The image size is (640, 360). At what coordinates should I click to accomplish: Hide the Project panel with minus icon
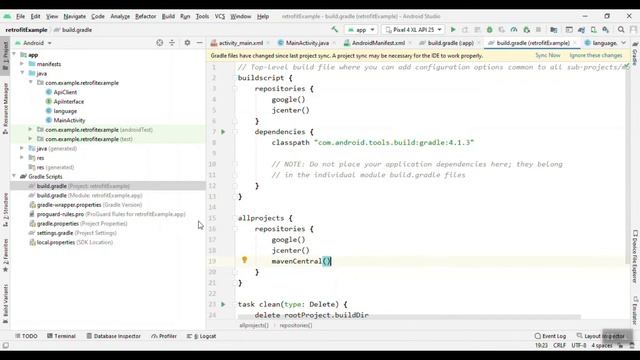coord(199,42)
